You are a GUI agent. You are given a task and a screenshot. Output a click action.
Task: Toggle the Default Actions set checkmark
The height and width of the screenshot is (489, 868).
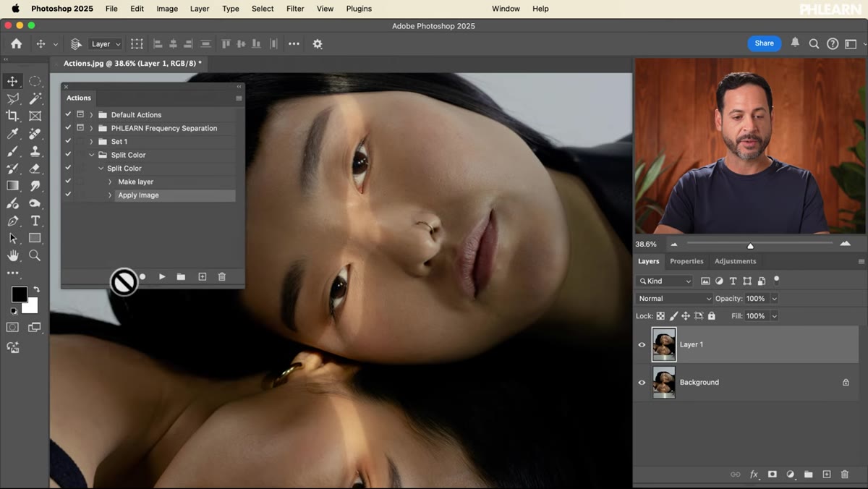[68, 114]
